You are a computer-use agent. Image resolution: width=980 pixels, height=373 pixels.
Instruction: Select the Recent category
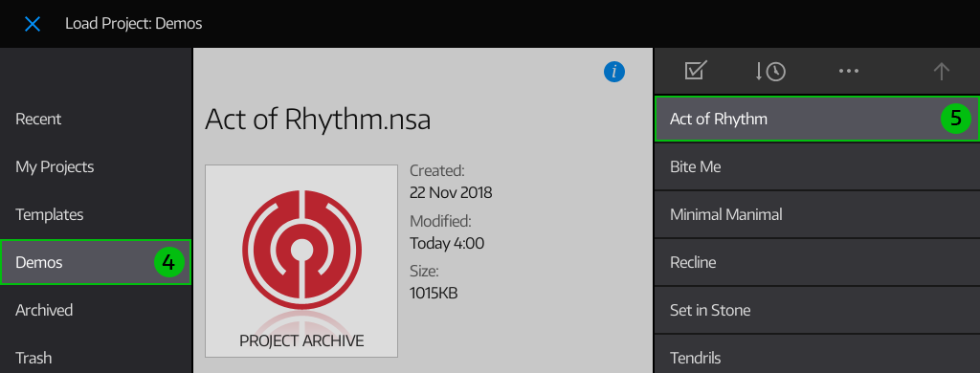tap(95, 119)
